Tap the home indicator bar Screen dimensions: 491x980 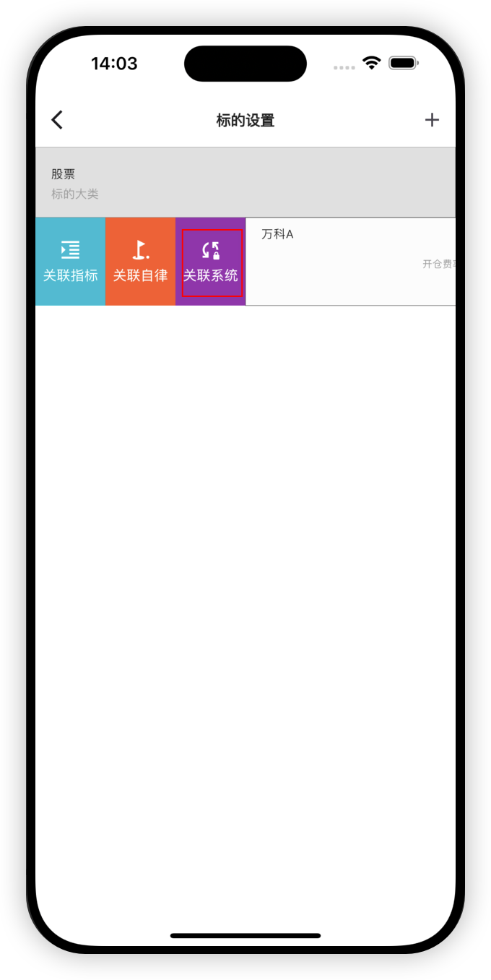pos(245,935)
